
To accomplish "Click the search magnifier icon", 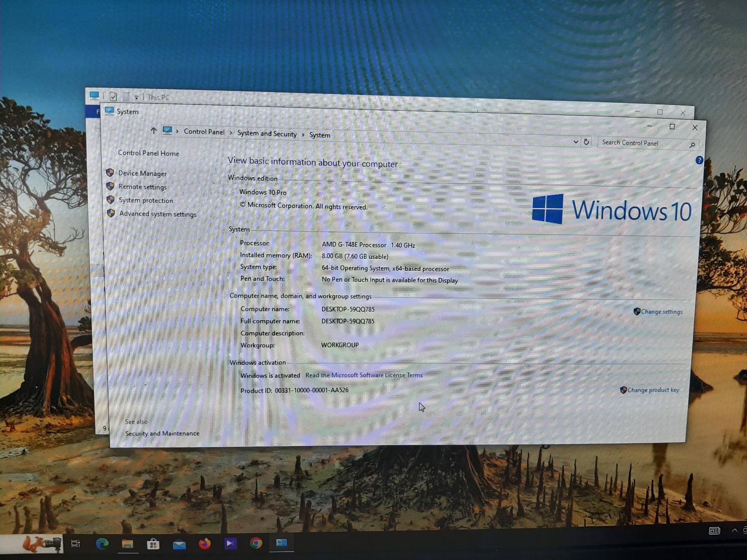I will pos(692,145).
